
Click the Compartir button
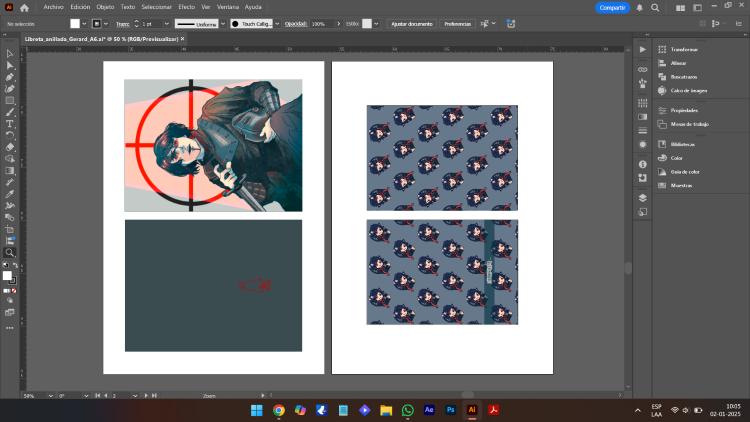[612, 8]
